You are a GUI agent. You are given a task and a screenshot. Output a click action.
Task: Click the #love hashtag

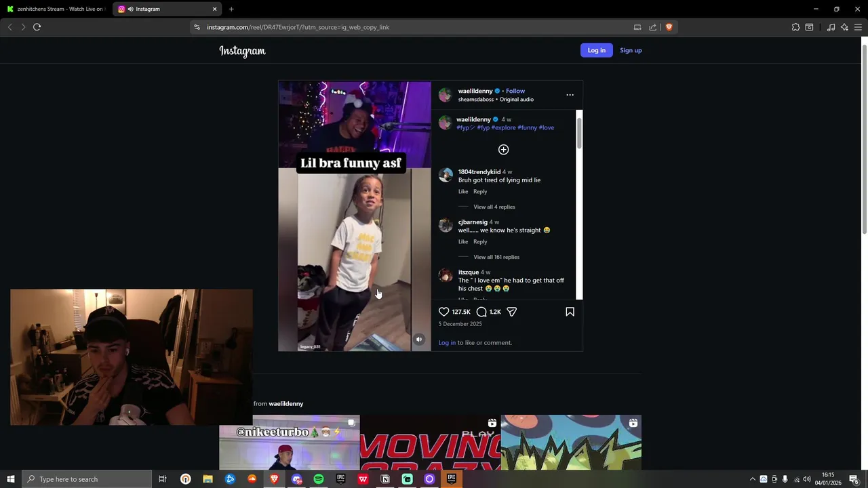547,127
